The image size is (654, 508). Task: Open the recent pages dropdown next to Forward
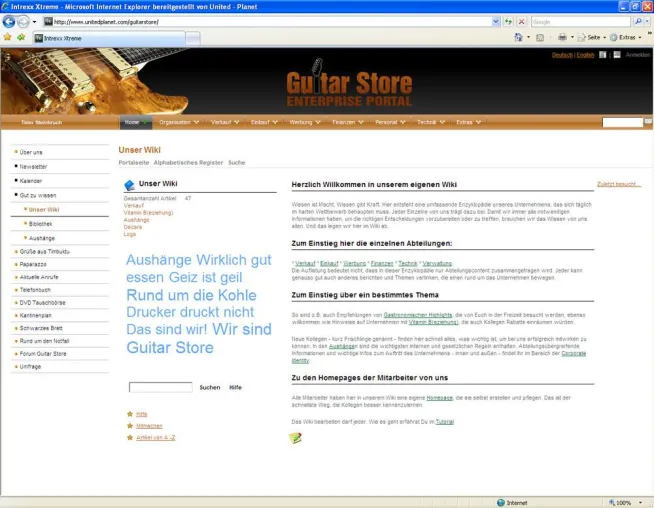point(35,22)
